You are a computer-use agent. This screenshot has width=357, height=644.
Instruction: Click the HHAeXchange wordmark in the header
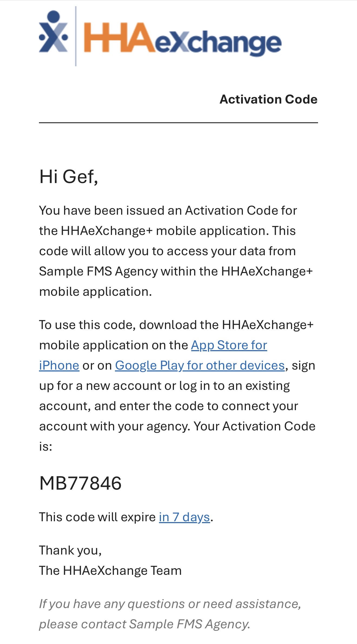pyautogui.click(x=183, y=39)
